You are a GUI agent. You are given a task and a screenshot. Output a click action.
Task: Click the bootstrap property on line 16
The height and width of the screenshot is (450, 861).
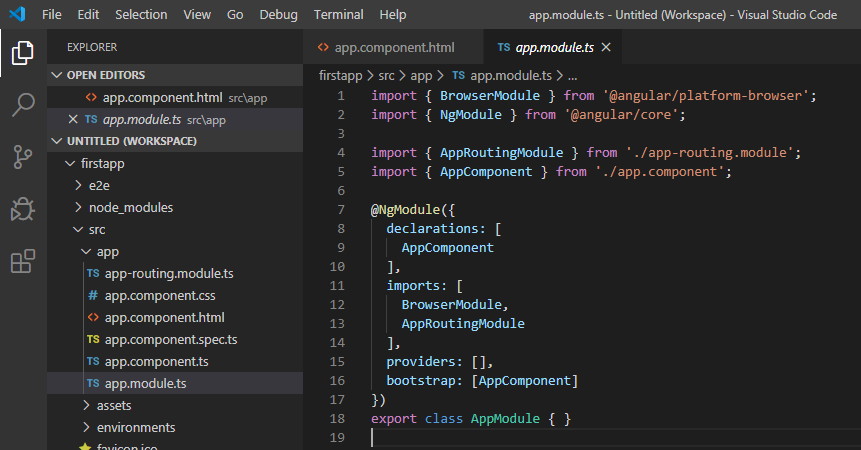pyautogui.click(x=421, y=380)
